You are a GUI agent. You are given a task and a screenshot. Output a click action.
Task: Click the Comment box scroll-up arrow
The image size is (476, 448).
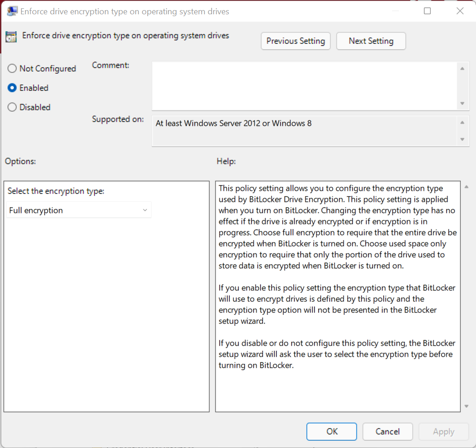tap(462, 68)
